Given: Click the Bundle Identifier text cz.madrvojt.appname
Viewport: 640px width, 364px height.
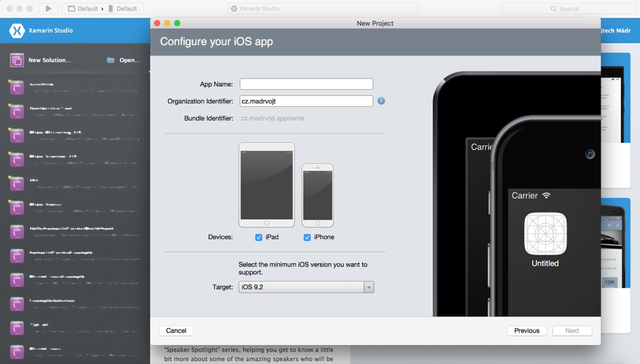Looking at the screenshot, I should (x=272, y=118).
